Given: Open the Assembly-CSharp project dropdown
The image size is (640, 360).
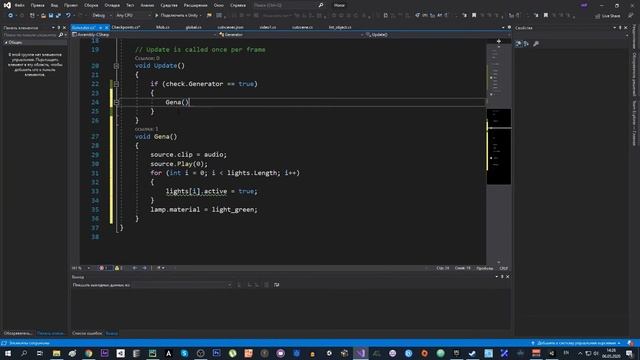Looking at the screenshot, I should click(x=144, y=35).
